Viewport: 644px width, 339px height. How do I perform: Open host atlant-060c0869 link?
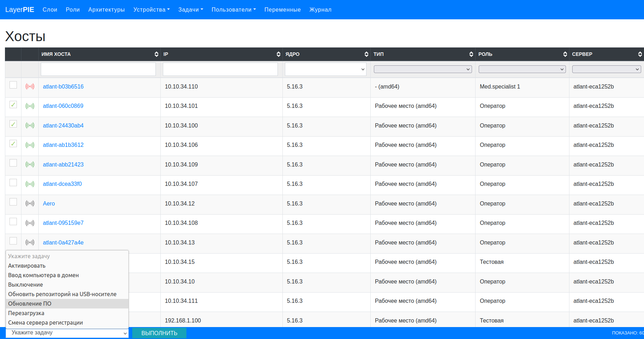[x=63, y=106]
